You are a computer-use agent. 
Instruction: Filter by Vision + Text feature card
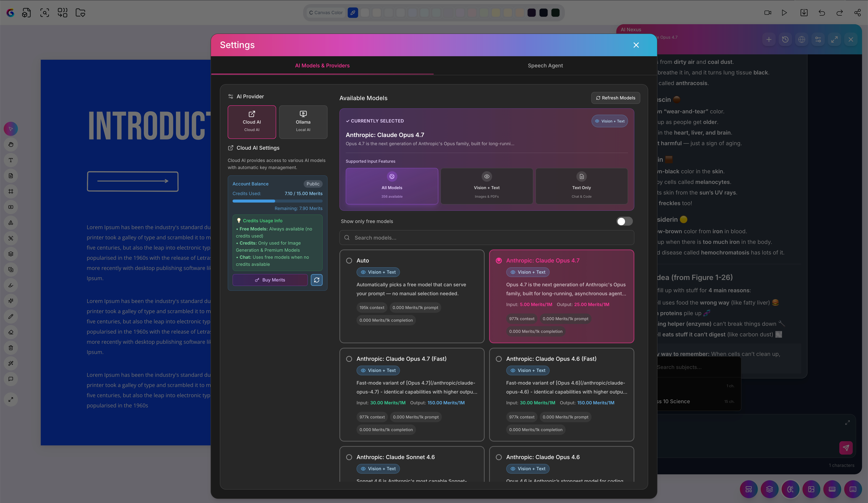click(486, 186)
